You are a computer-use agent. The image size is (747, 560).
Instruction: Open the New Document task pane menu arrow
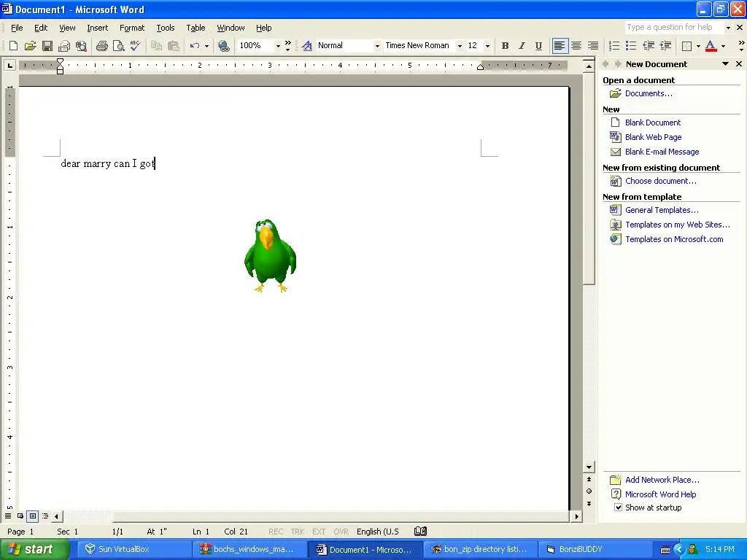click(725, 64)
